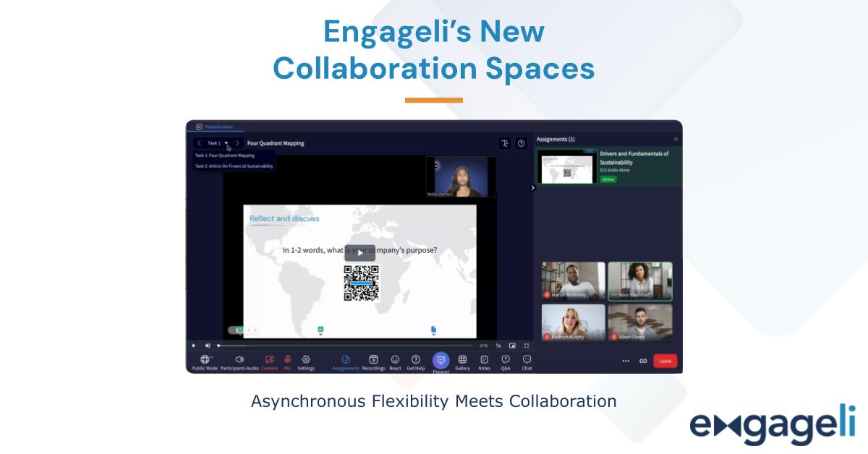Click the Get Help icon

pyautogui.click(x=416, y=359)
